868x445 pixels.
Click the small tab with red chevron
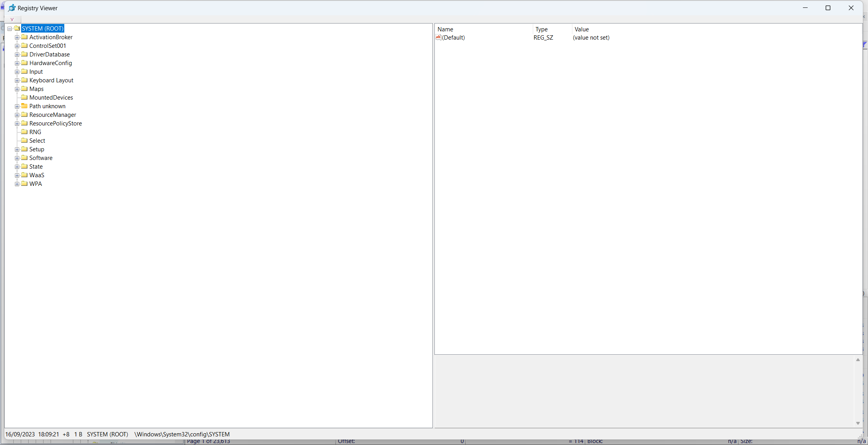click(x=12, y=19)
